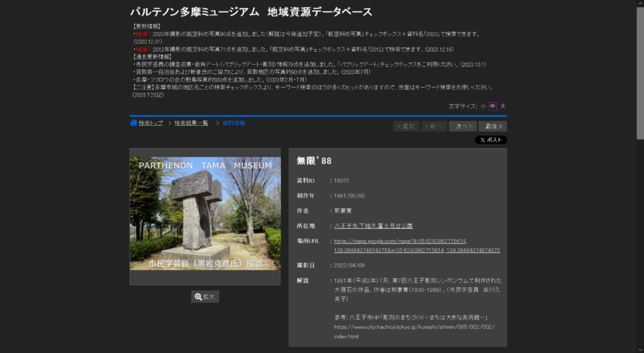Click current breadcrumb 資料情報
The height and width of the screenshot is (353, 644).
click(233, 123)
